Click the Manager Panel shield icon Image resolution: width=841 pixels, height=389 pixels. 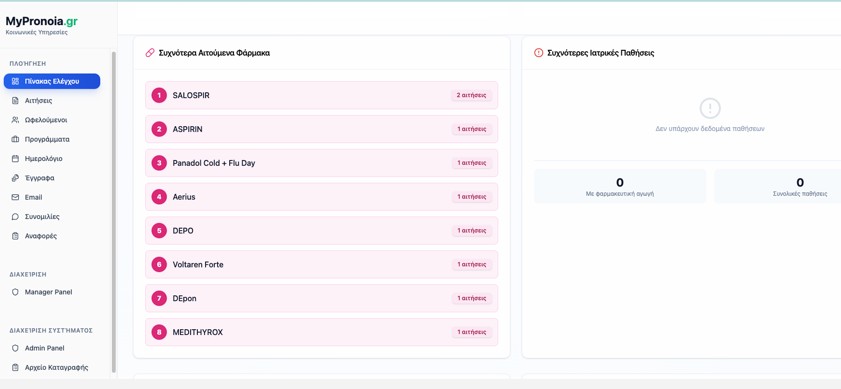click(x=15, y=292)
